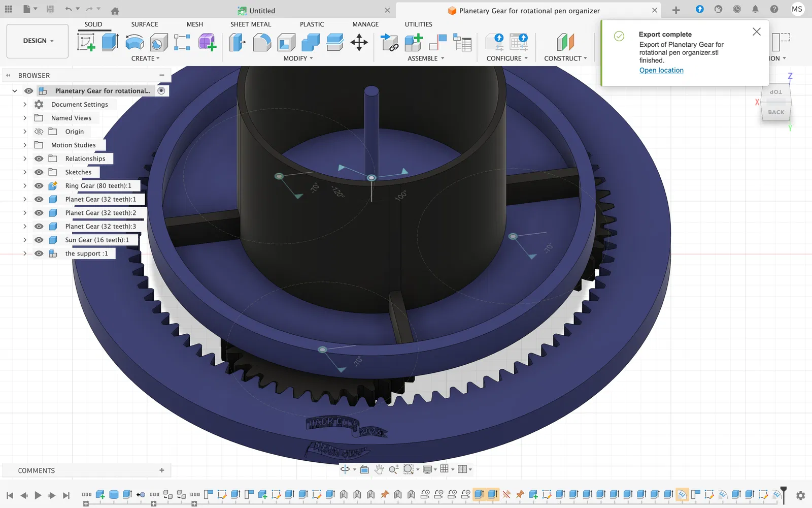Open the MODIFY dropdown menu

298,58
